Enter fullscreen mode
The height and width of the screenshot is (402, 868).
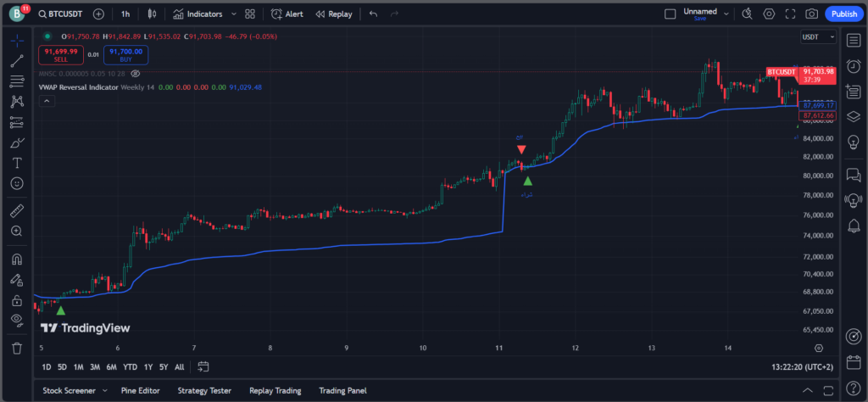[791, 14]
